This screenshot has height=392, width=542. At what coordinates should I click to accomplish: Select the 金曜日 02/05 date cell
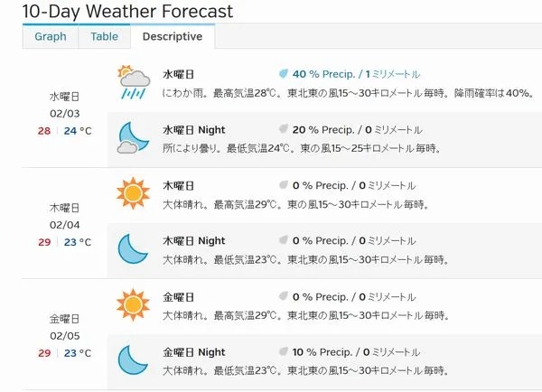pos(65,336)
